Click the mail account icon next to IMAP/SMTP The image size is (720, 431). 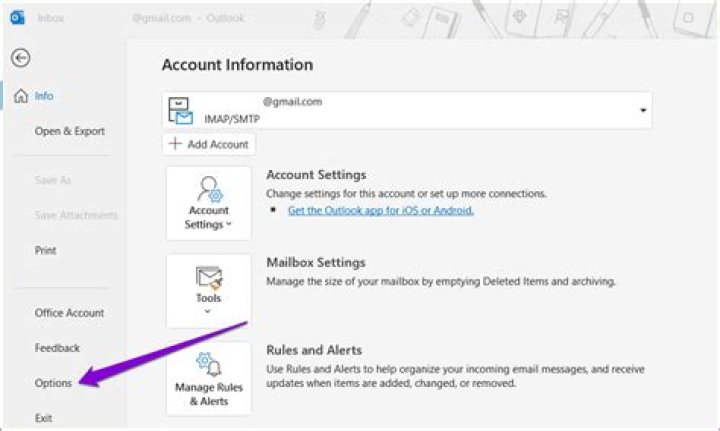[180, 111]
